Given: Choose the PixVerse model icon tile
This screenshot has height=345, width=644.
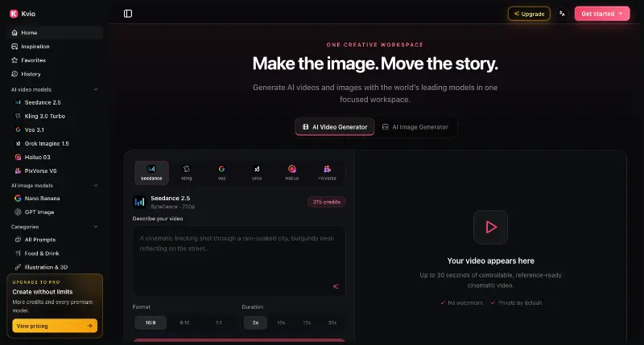Looking at the screenshot, I should click(x=328, y=173).
